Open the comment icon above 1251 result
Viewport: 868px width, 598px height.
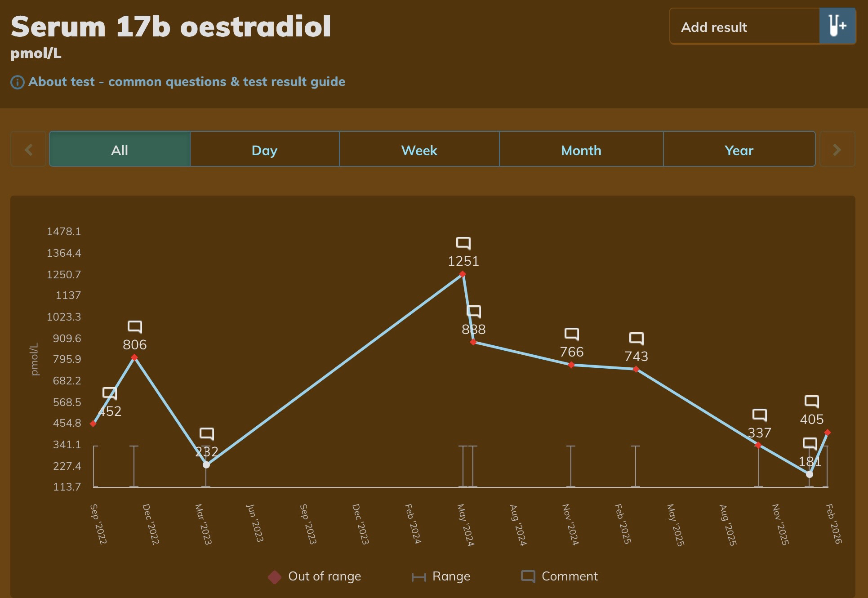pos(463,243)
